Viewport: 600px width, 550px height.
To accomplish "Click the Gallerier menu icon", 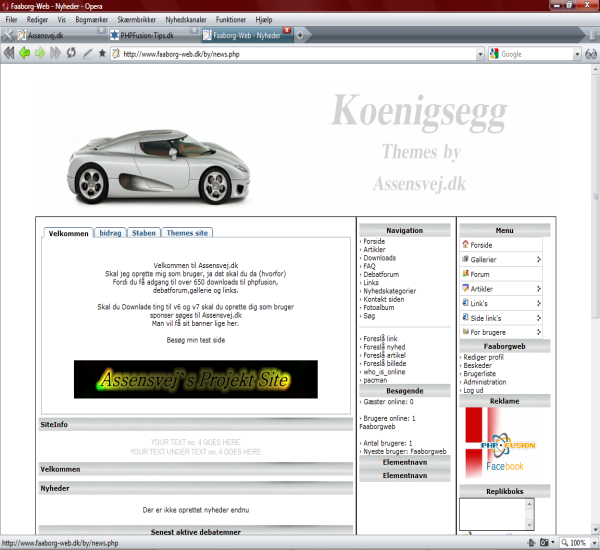I will pos(465,259).
